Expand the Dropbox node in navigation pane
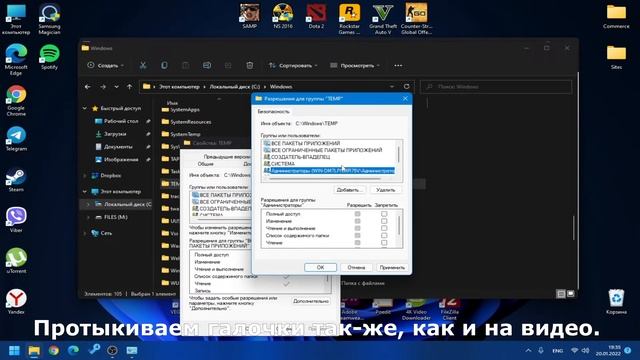Viewport: 640px width, 360px height. (x=85, y=176)
